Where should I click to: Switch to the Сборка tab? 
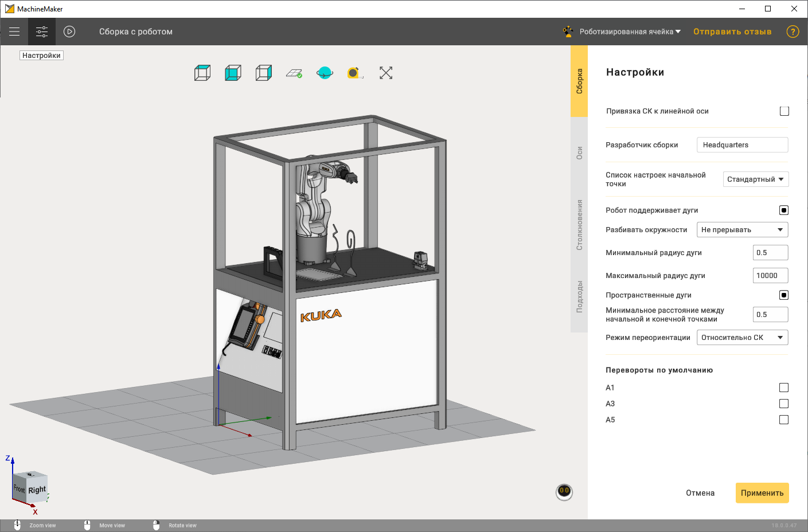(x=579, y=81)
